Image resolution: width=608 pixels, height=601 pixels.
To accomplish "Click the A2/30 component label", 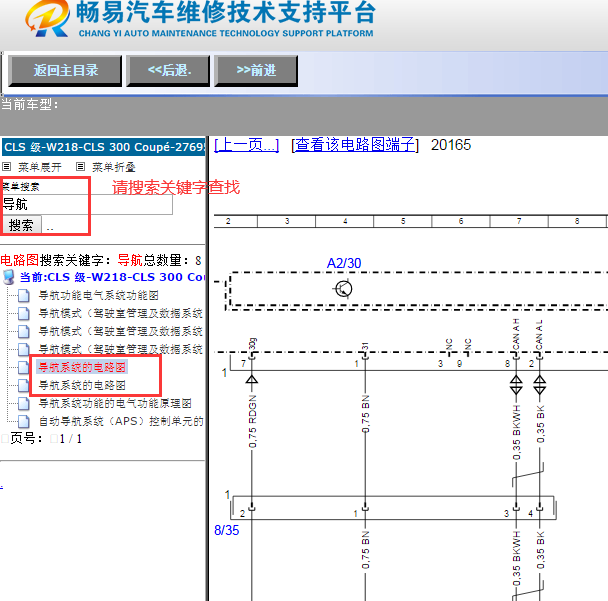I will pos(344,263).
